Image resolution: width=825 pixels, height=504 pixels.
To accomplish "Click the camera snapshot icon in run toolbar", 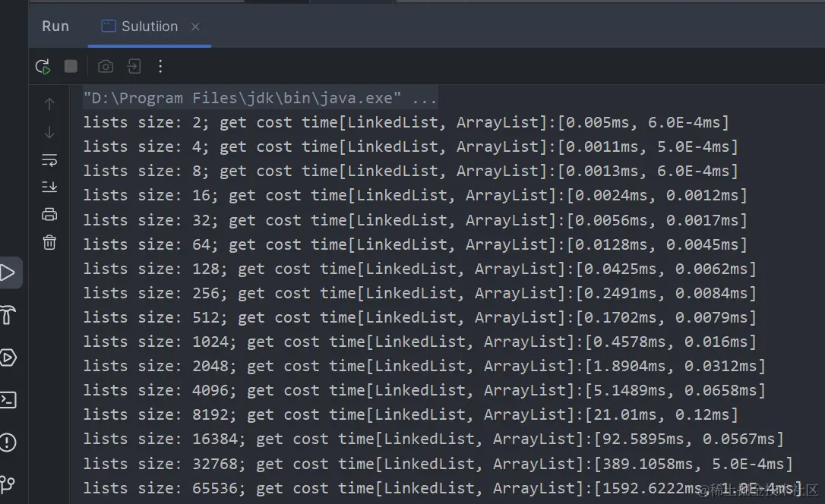I will tap(106, 66).
